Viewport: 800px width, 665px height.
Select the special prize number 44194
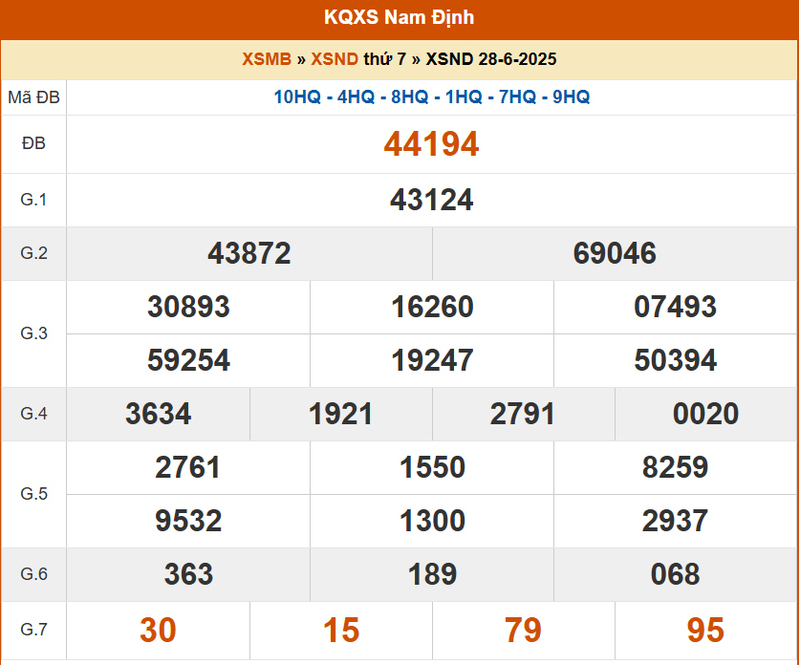[432, 144]
